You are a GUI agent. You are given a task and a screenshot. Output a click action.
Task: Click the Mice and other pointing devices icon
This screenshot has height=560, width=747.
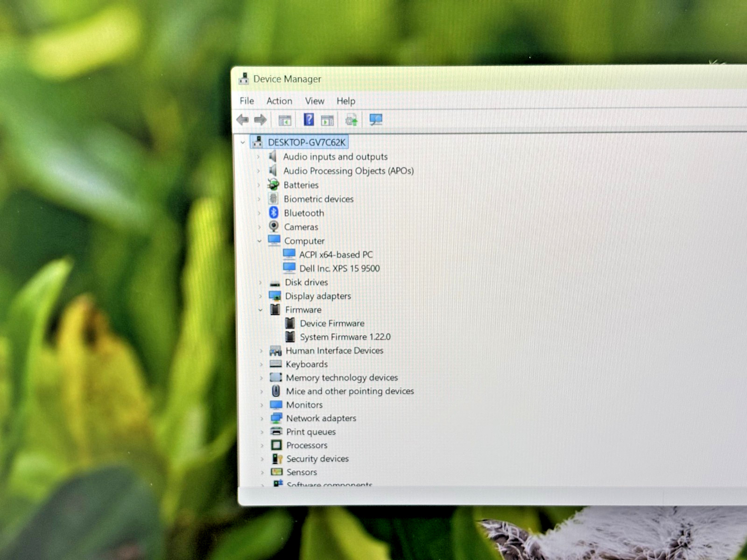276,391
